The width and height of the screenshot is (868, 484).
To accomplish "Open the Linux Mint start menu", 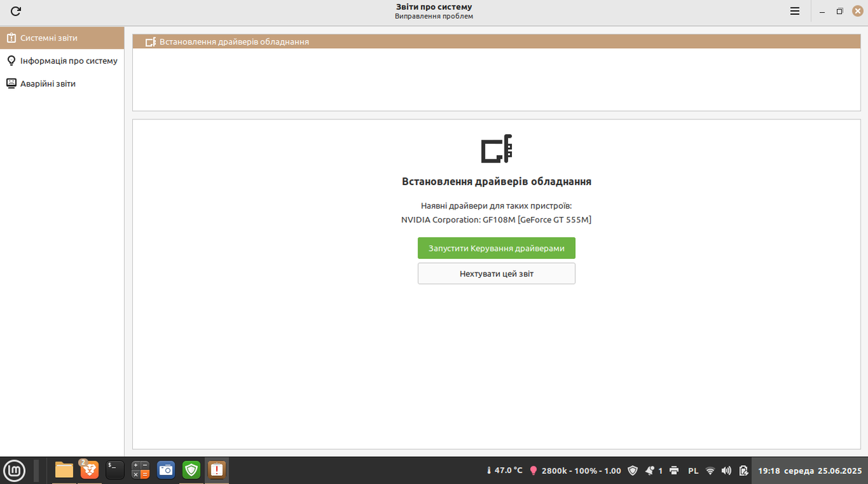I will point(15,469).
